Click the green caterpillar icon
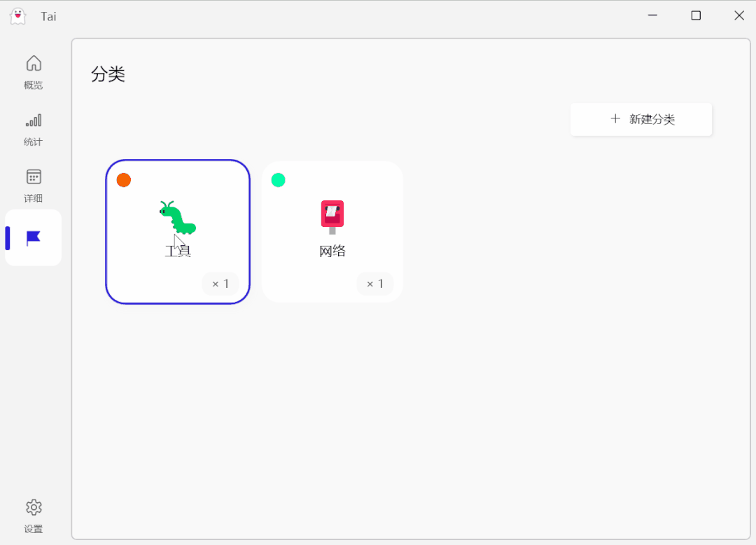 177,217
